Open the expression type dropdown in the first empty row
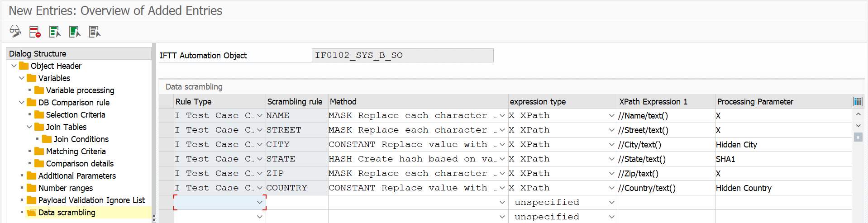Viewport: 868px width, 223px height. coord(611,202)
